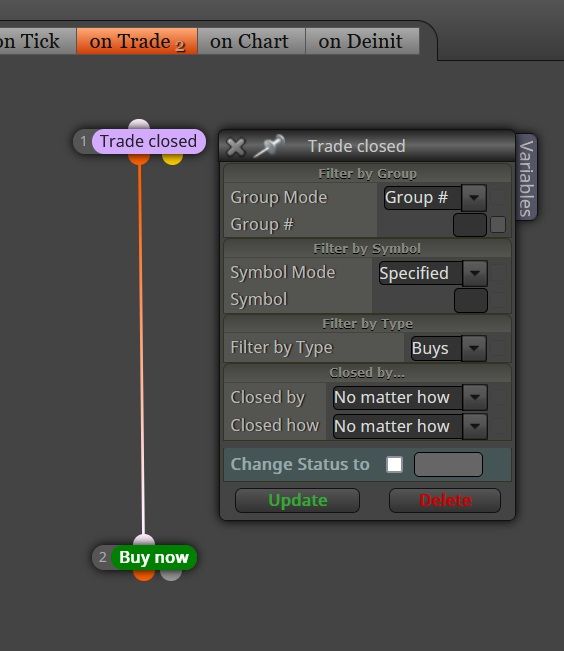Close the Trade closed properties panel
Screen dimensions: 564x651
(x=235, y=147)
